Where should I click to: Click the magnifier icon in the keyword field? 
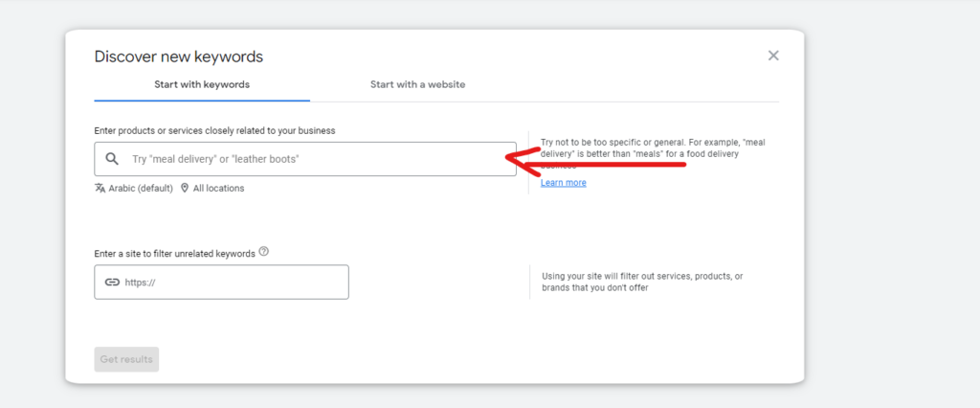coord(112,159)
